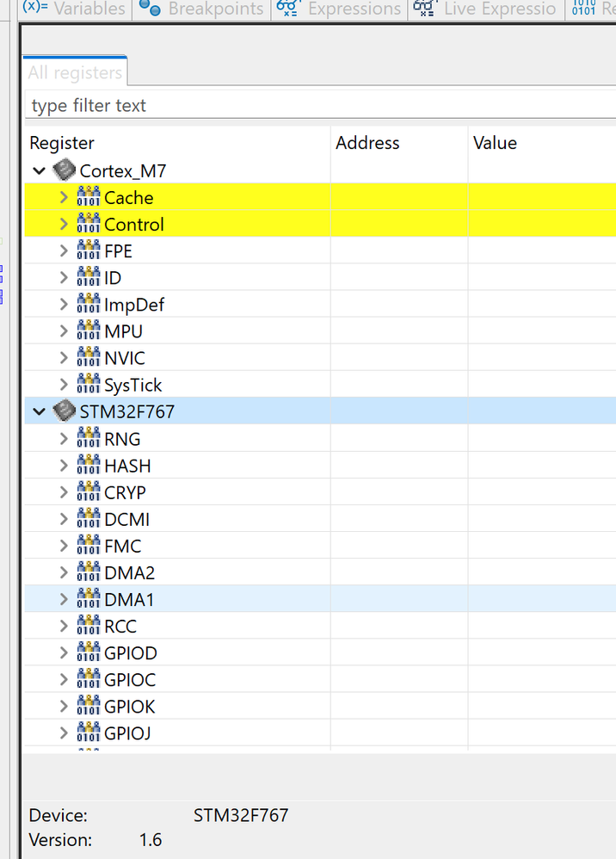
Task: Expand the GPIOD peripheral
Action: [64, 653]
